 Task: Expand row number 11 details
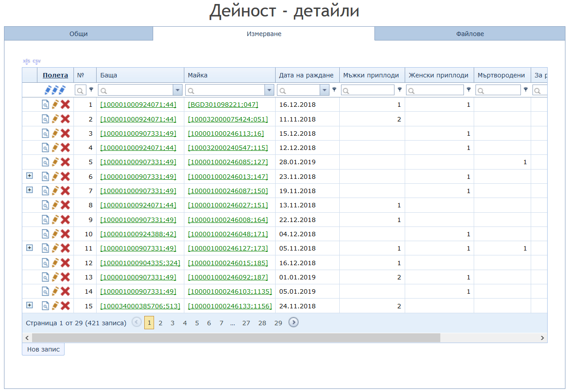pos(29,248)
